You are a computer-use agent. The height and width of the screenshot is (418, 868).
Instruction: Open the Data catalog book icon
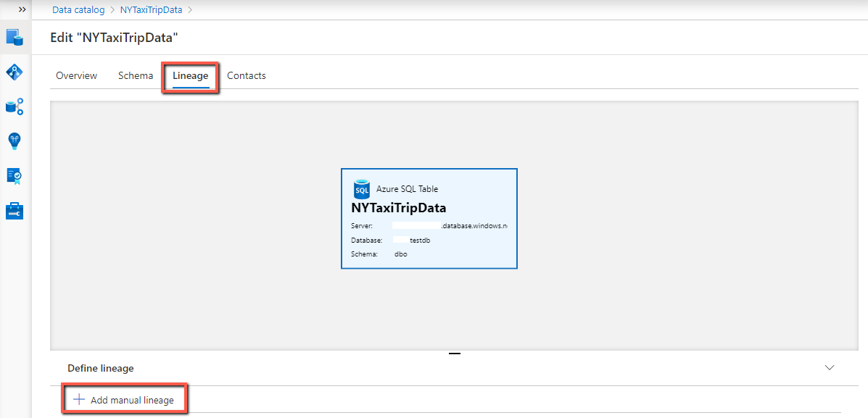point(14,38)
